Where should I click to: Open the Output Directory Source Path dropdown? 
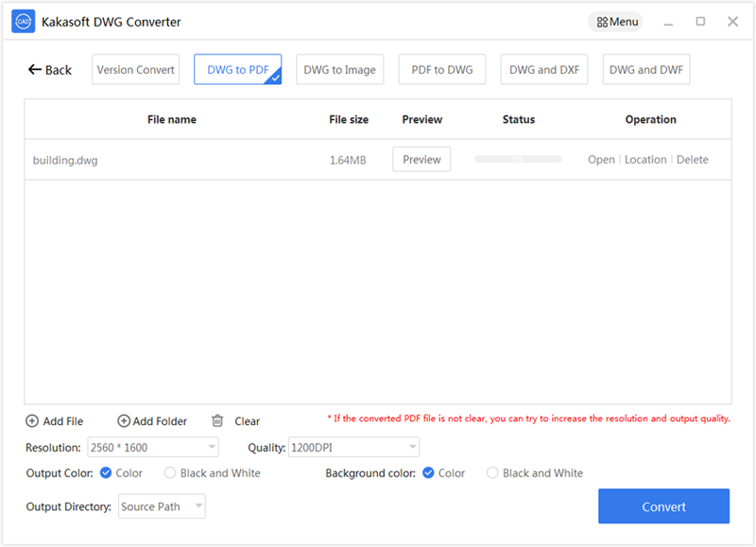coord(162,506)
